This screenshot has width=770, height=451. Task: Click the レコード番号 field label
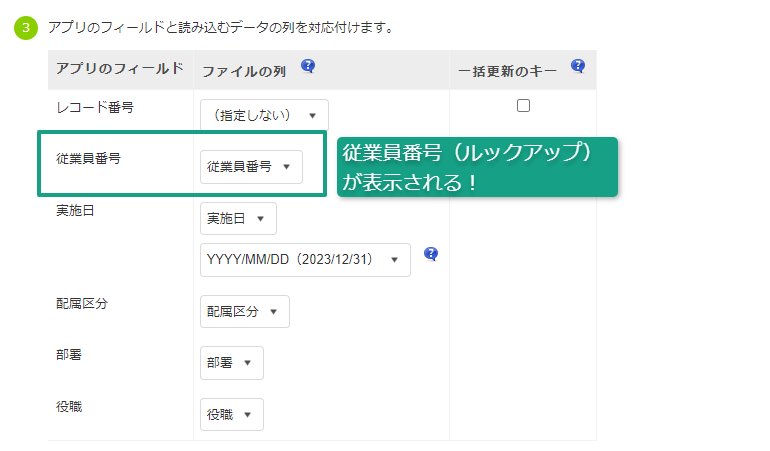[x=95, y=107]
